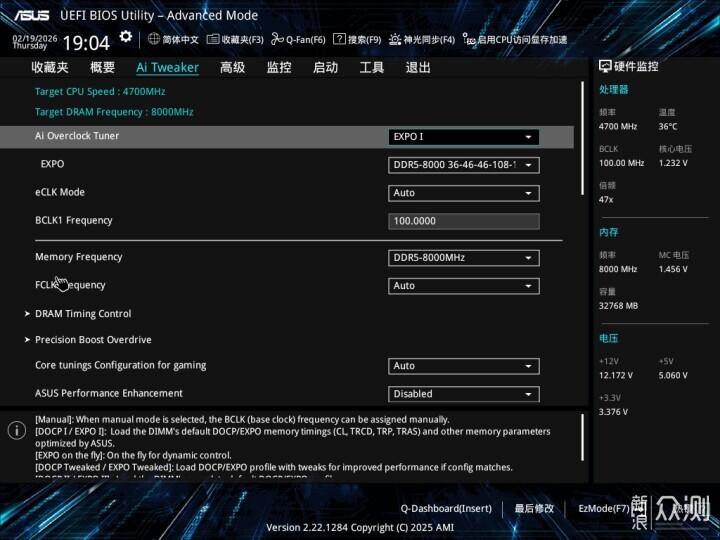The width and height of the screenshot is (720, 540).
Task: Open EXPO profile dropdown
Action: pyautogui.click(x=464, y=165)
